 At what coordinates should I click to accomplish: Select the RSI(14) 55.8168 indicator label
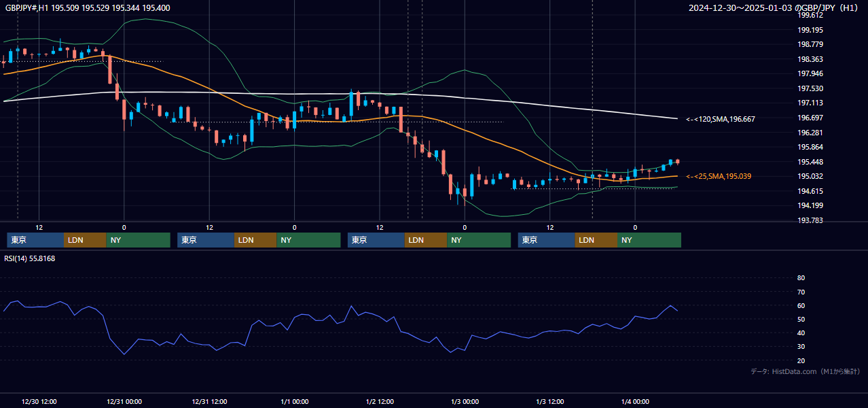[x=30, y=258]
